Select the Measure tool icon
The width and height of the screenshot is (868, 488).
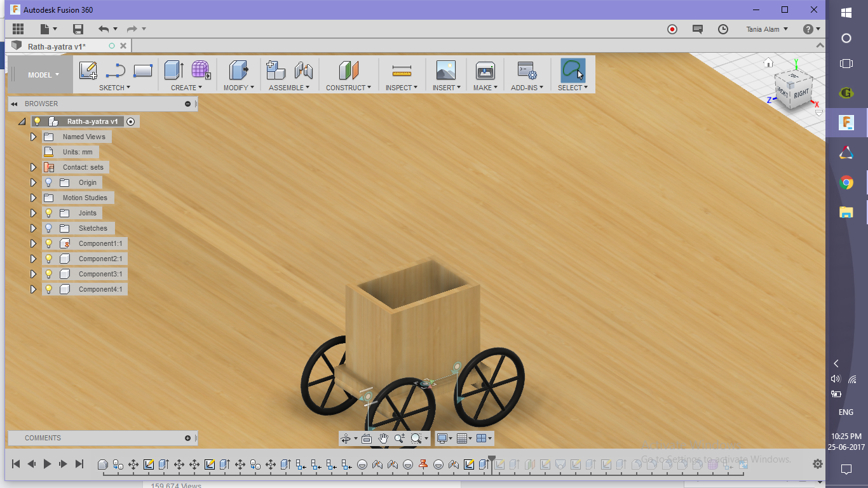tap(402, 70)
